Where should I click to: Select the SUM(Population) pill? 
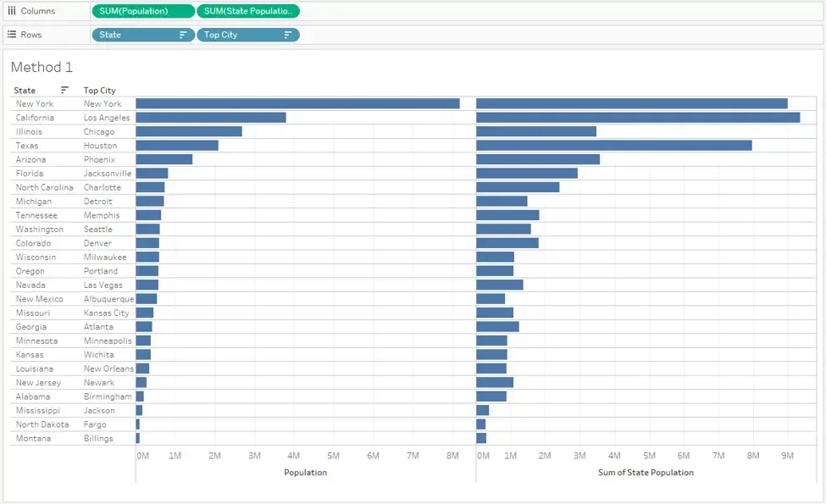tap(143, 11)
